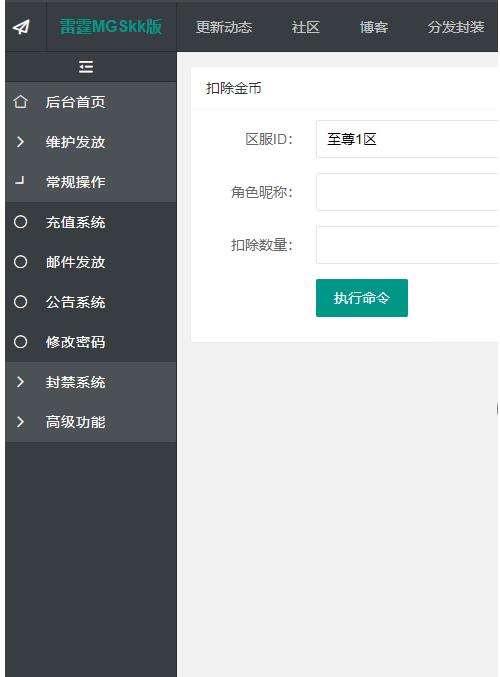Open 充值系统 submenu item

pyautogui.click(x=76, y=222)
